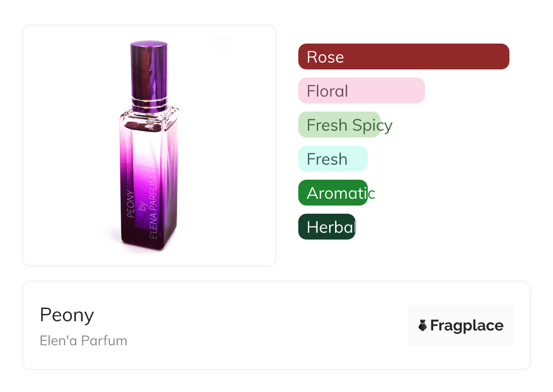
Task: Click the Fragplace wordmark text
Action: [467, 325]
